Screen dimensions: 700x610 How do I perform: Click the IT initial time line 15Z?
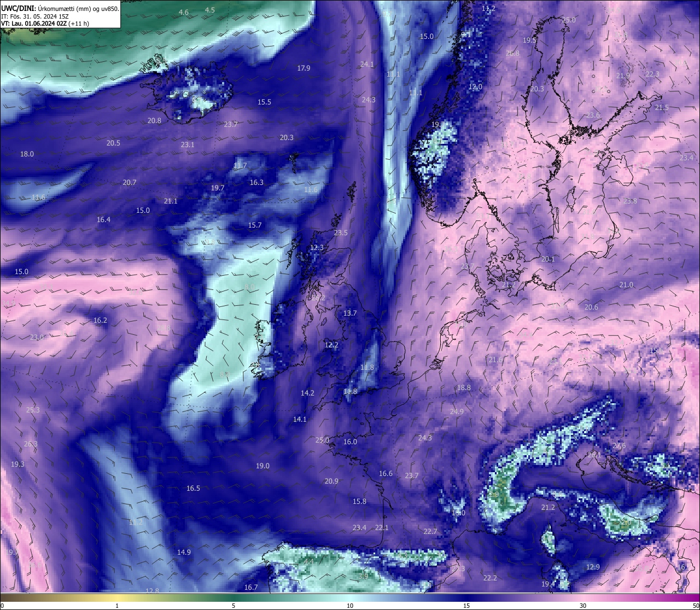(35, 16)
